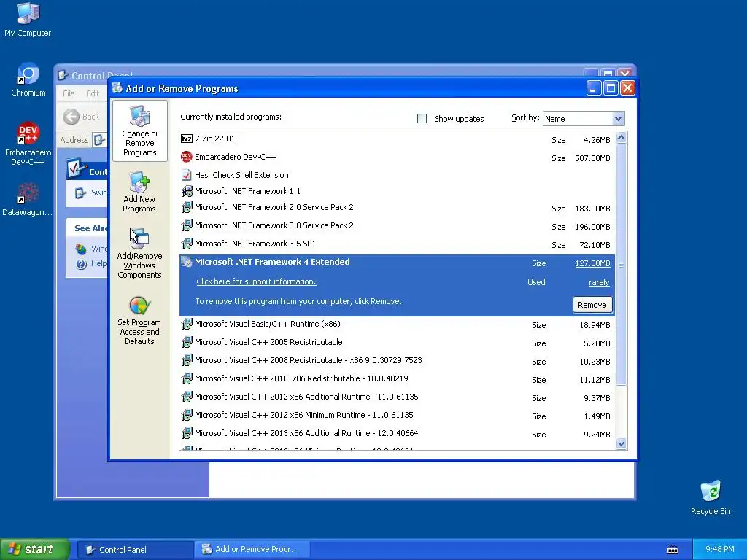The image size is (747, 560).
Task: Click the programs list scrollbar thumb
Action: coord(621,264)
